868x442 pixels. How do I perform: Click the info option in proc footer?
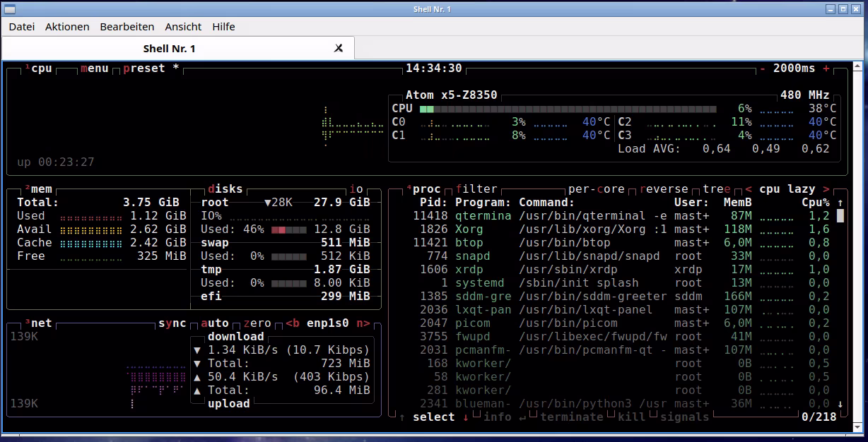tap(498, 417)
